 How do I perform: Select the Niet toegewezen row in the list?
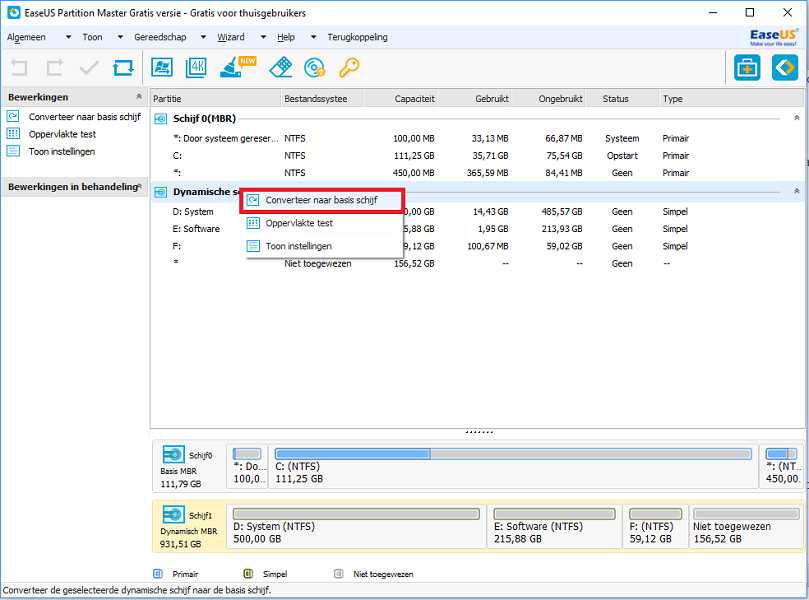click(x=477, y=263)
